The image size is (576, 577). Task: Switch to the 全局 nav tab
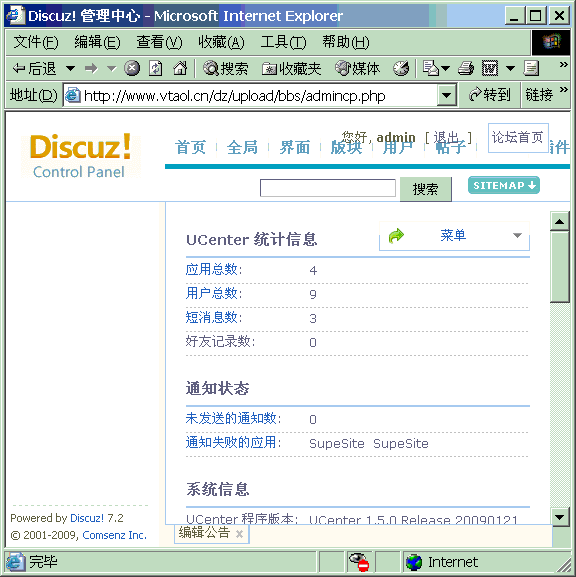(x=242, y=147)
